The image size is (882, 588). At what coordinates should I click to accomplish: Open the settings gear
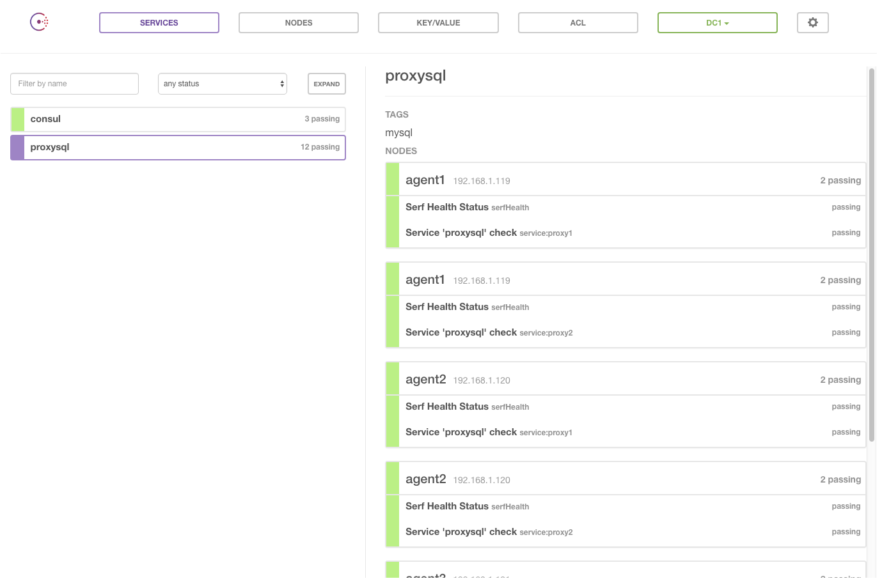(812, 22)
